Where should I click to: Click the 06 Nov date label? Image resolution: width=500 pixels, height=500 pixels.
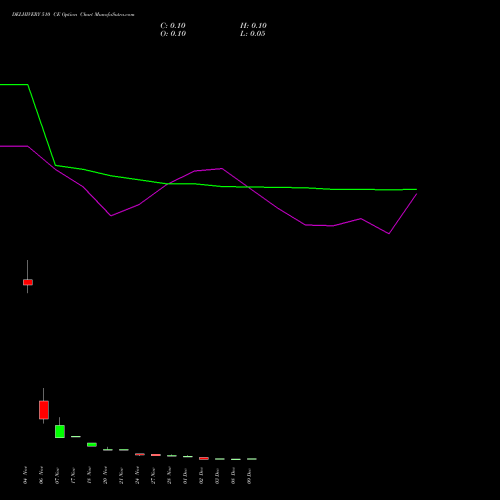click(x=41, y=475)
